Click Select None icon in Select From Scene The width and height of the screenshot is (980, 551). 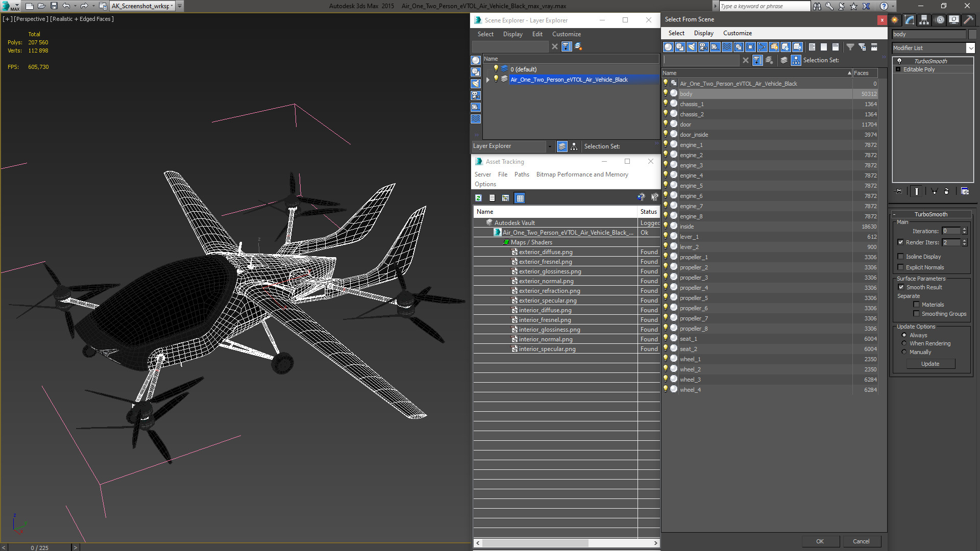pyautogui.click(x=824, y=47)
